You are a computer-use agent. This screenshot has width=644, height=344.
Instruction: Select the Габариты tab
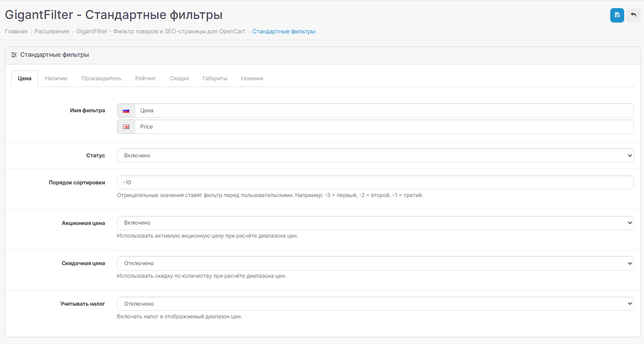[x=215, y=78]
